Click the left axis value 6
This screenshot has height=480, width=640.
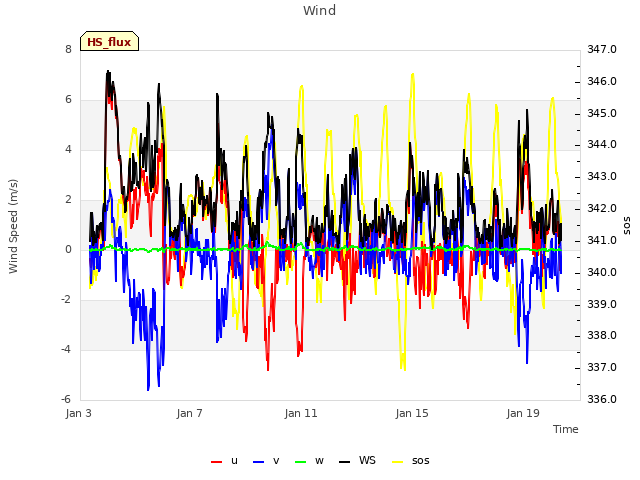pos(68,100)
